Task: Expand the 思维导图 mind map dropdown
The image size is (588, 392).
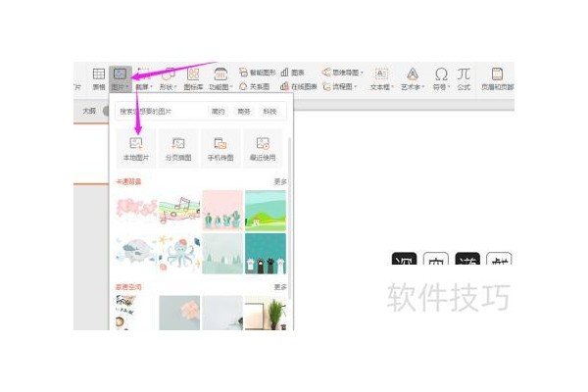Action: pos(343,73)
